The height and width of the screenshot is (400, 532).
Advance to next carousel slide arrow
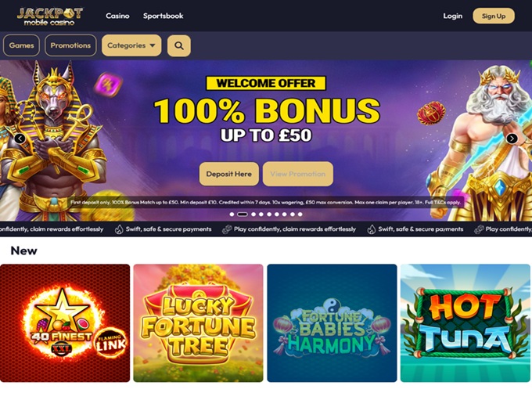coord(512,139)
